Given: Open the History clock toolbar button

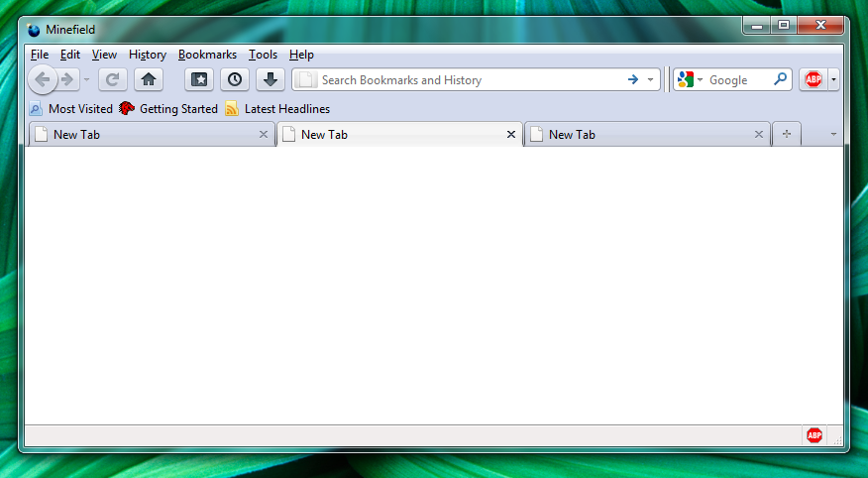Looking at the screenshot, I should click(234, 79).
